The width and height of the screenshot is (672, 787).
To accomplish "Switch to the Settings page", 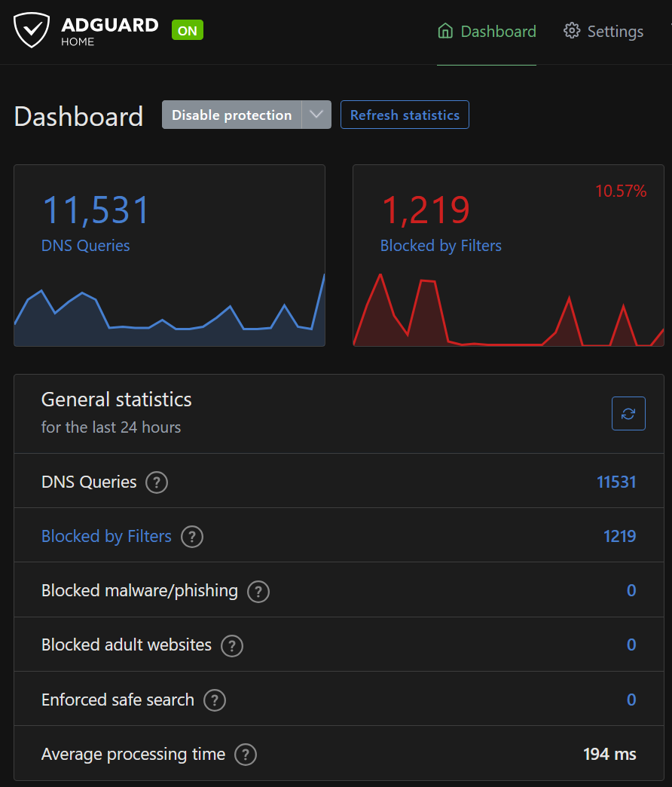I will click(x=615, y=31).
